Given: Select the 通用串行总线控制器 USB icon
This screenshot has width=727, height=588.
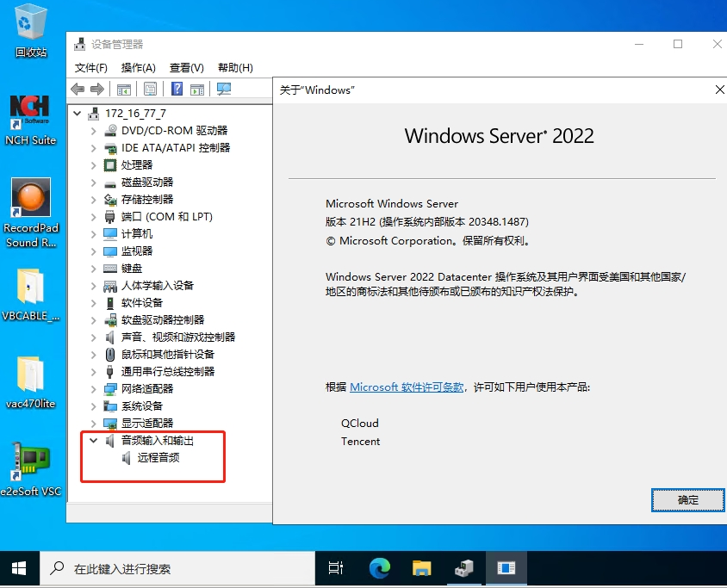Looking at the screenshot, I should 110,372.
